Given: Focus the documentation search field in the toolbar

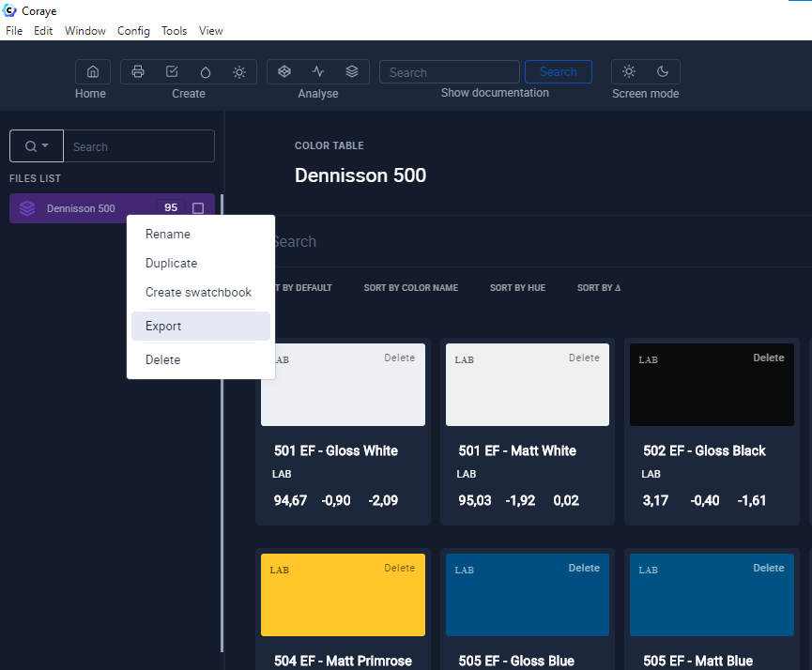Looking at the screenshot, I should point(450,72).
